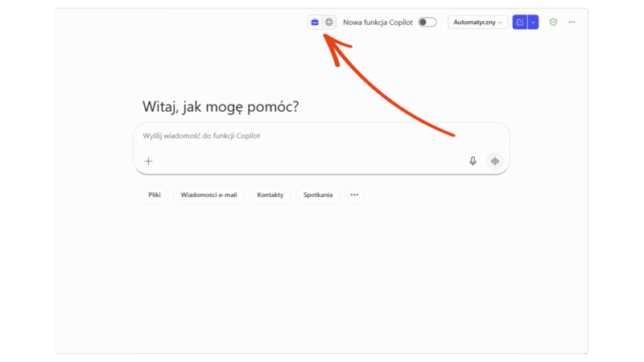Start a new chat with compose icon
Viewport: 644px width, 362px height.
pos(520,23)
